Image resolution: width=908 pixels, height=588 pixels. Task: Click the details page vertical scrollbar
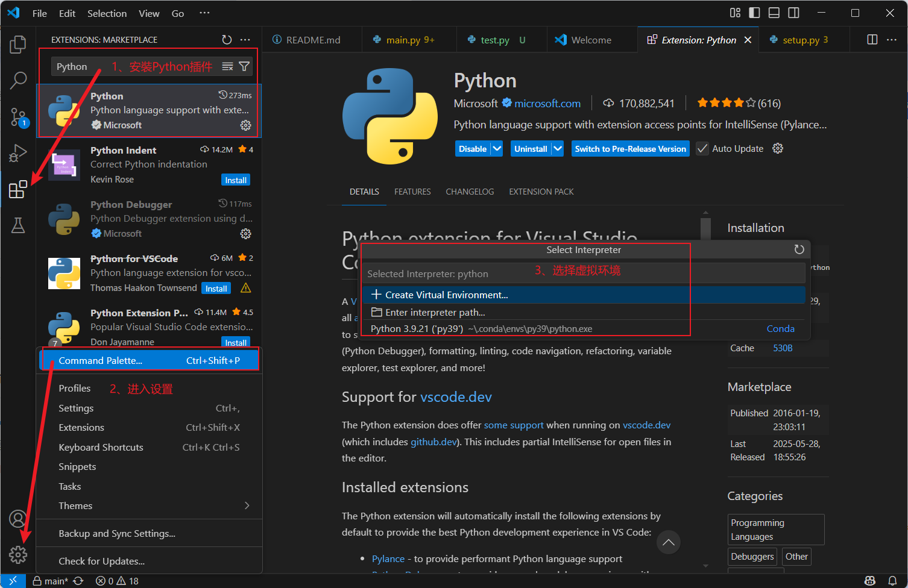pos(705,229)
